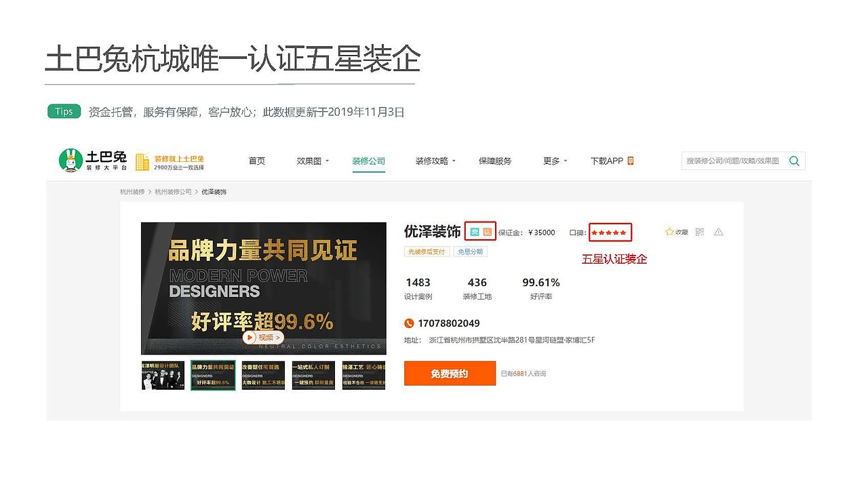
Task: Click the 先装修后支付 tag
Action: [427, 251]
